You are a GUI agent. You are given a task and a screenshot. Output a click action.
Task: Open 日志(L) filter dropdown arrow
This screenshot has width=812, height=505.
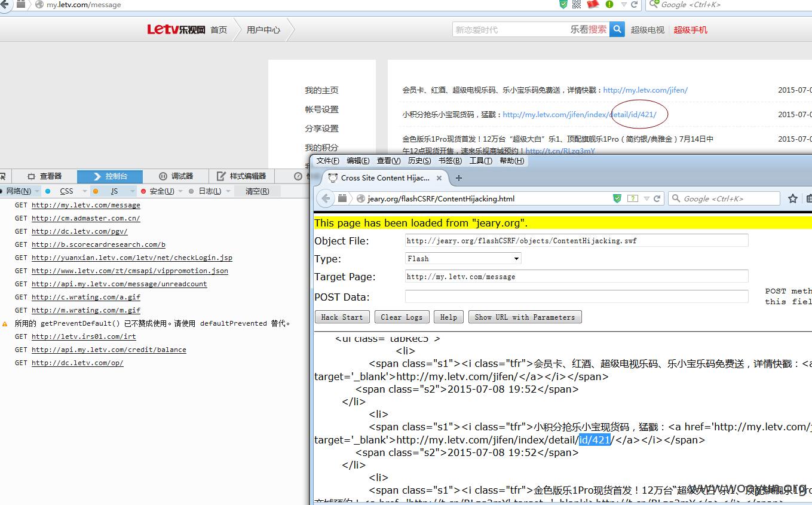point(228,191)
